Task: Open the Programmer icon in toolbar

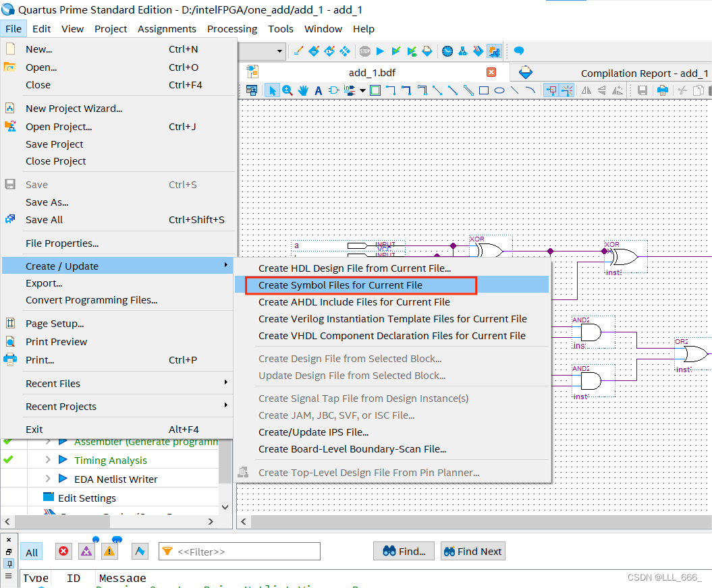Action: click(478, 51)
